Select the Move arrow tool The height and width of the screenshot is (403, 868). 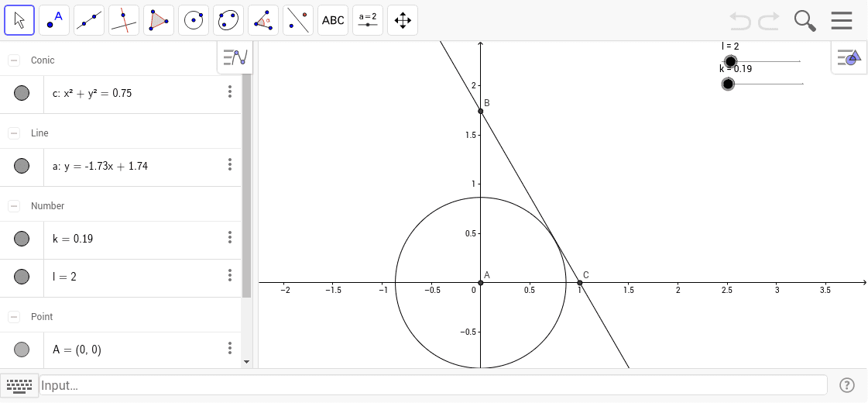pyautogui.click(x=19, y=20)
